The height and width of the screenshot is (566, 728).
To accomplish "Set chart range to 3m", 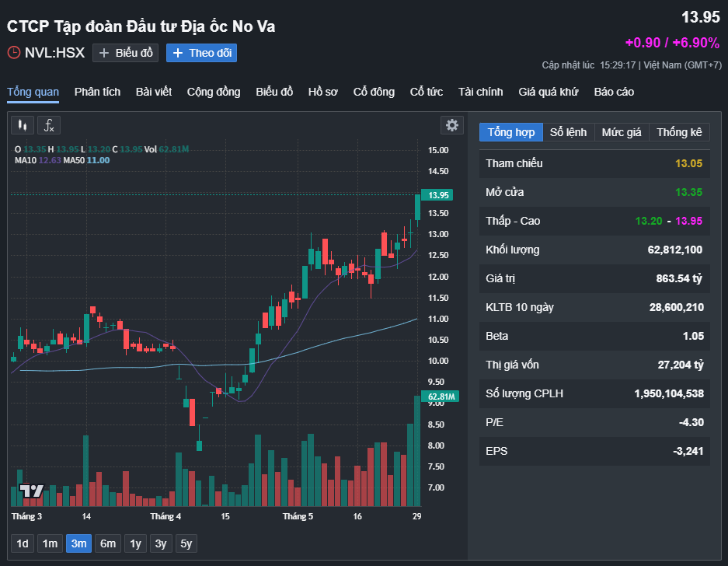I will (x=79, y=543).
